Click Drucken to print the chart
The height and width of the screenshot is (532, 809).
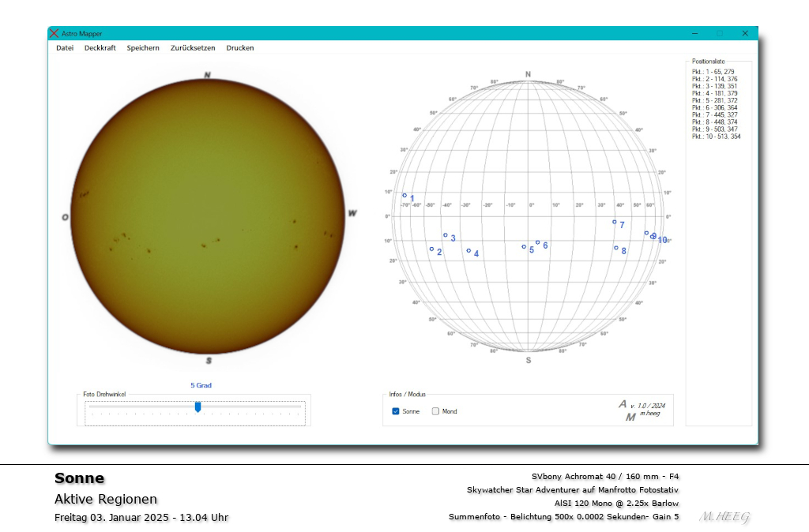click(x=239, y=47)
